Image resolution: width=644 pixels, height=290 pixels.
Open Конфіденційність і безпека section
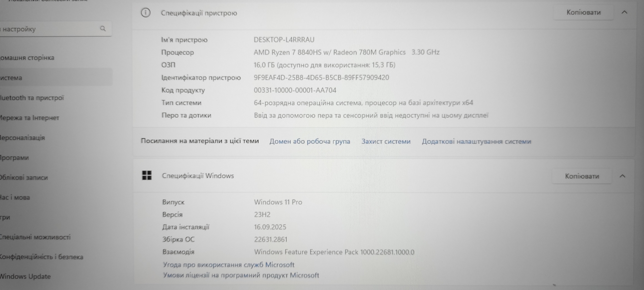coord(41,257)
